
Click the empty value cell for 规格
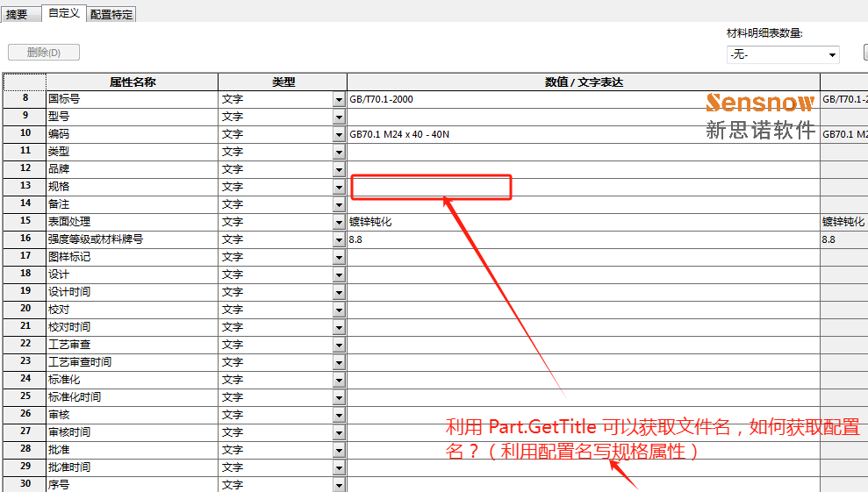tap(431, 187)
